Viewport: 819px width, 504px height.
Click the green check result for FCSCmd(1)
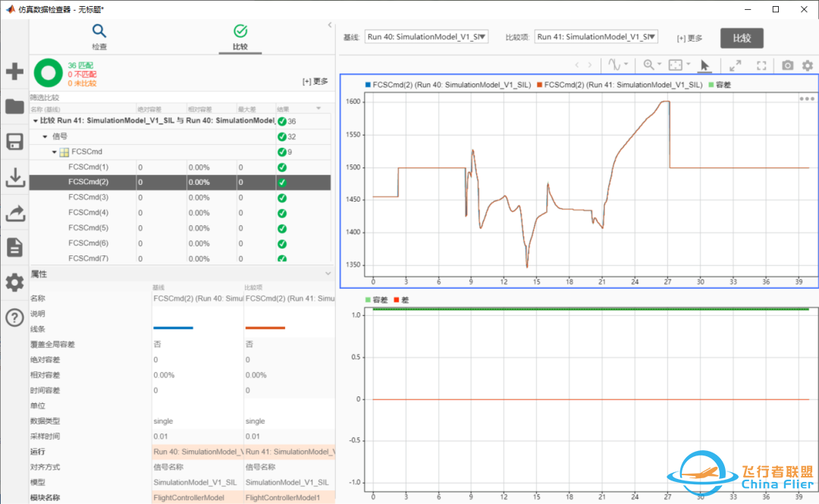click(282, 167)
